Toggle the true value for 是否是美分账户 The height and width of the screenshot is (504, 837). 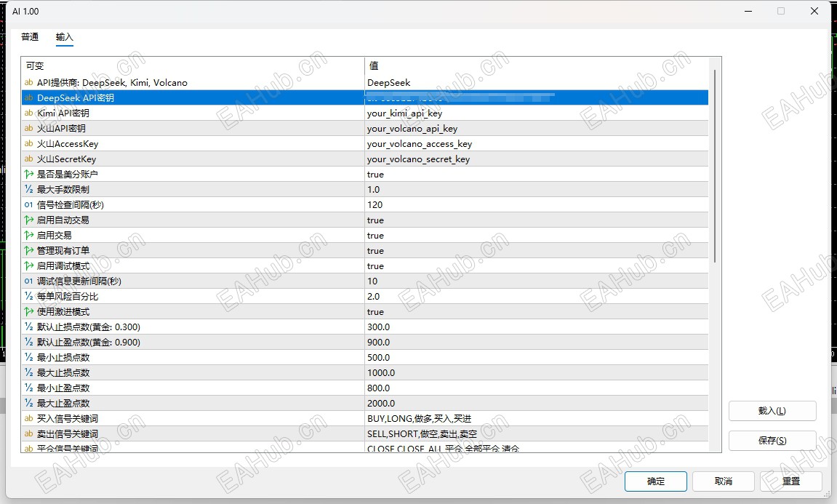[375, 175]
